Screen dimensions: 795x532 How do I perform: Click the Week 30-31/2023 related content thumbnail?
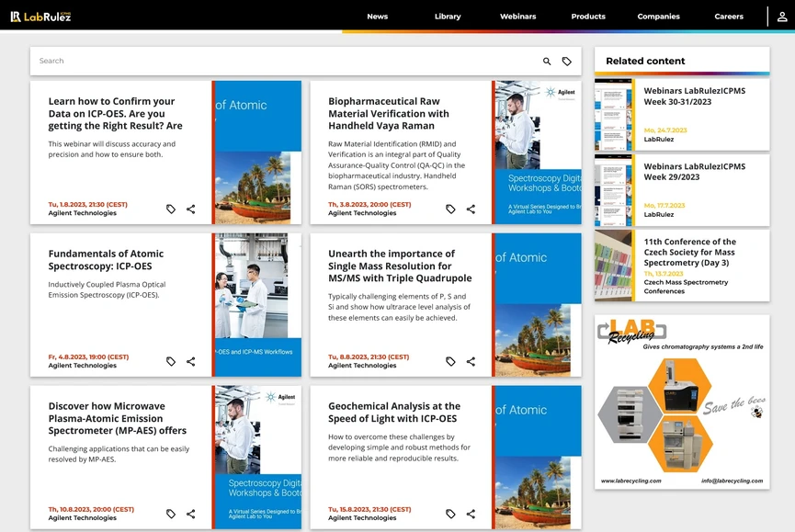(613, 115)
